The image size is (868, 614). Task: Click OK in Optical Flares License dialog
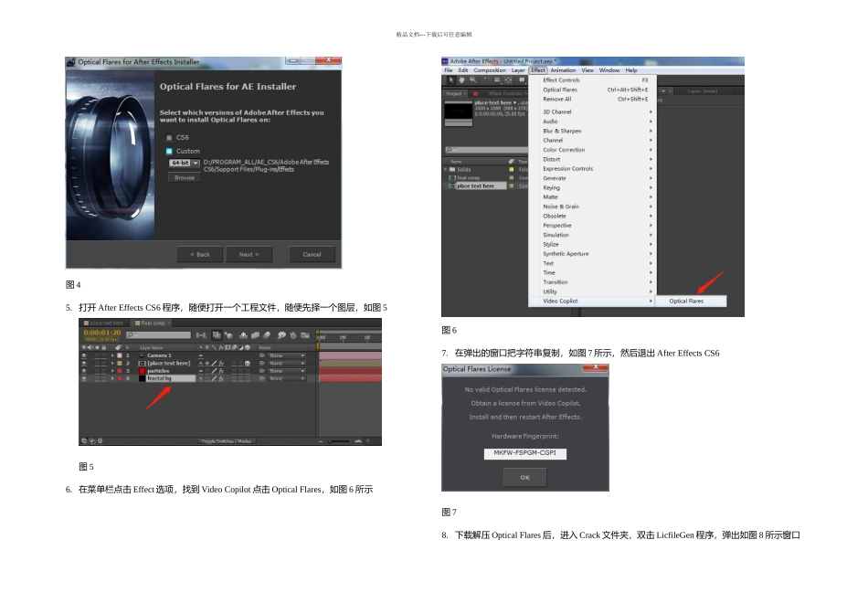click(x=524, y=477)
